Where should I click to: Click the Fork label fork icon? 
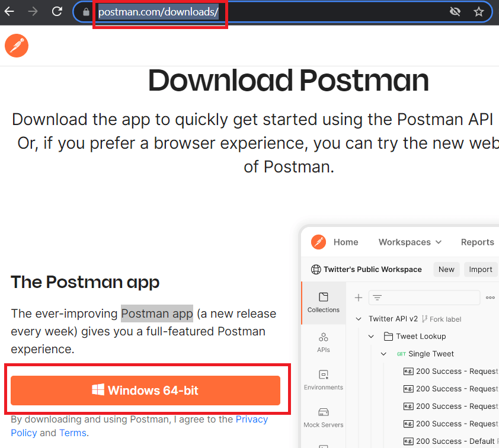424,319
